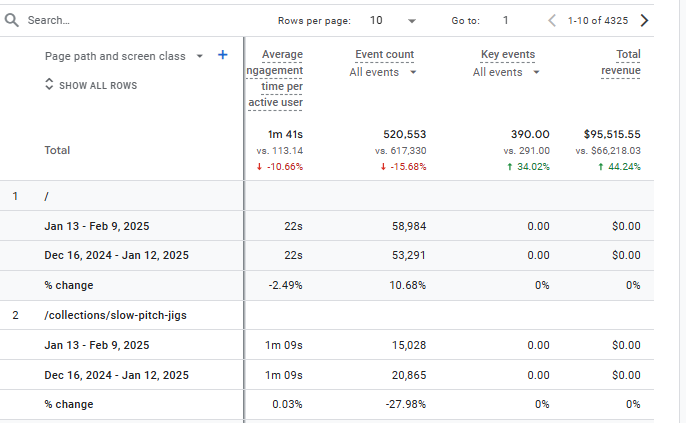Edit the Go to page number field

[506, 20]
